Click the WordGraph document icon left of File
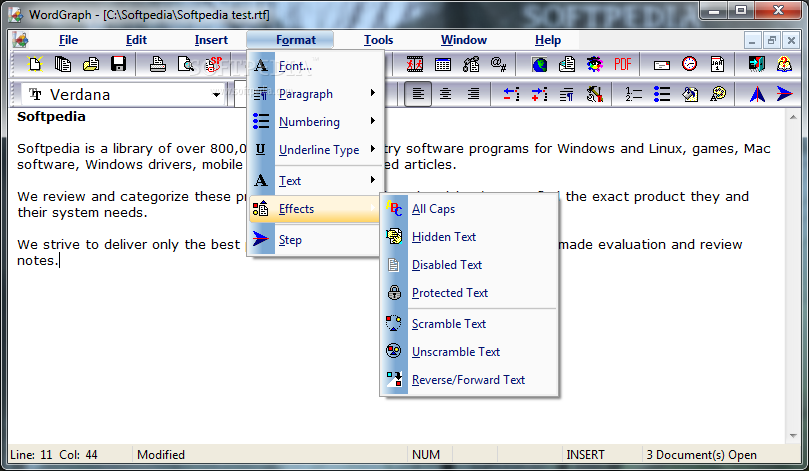Viewport: 809px width, 471px height. click(x=21, y=40)
